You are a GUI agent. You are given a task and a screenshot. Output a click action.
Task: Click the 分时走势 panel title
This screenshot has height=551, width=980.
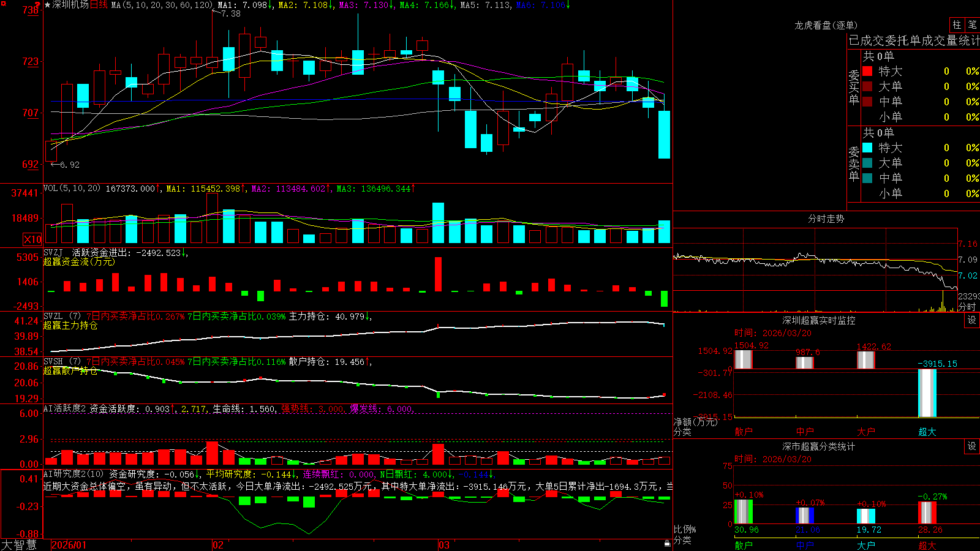(826, 219)
